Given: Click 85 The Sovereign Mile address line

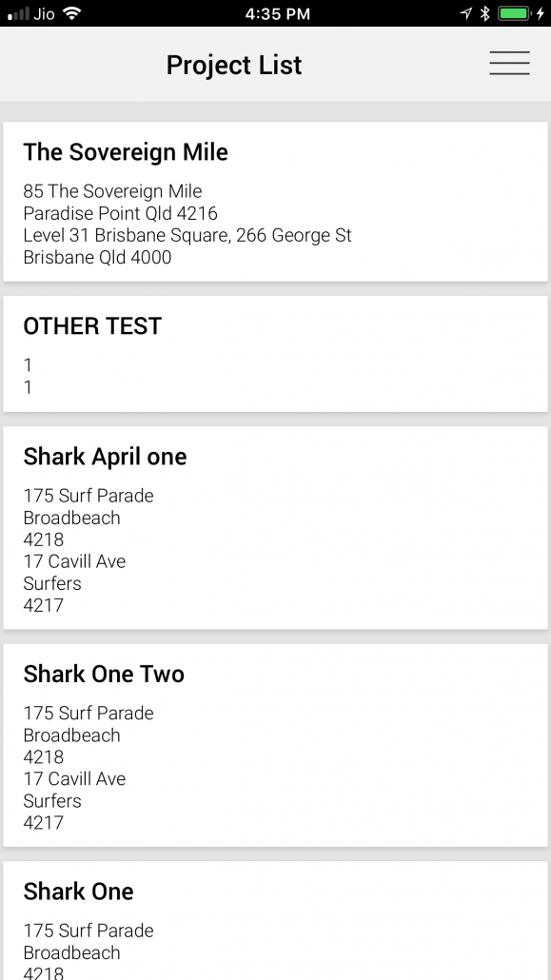Looking at the screenshot, I should (x=112, y=191).
